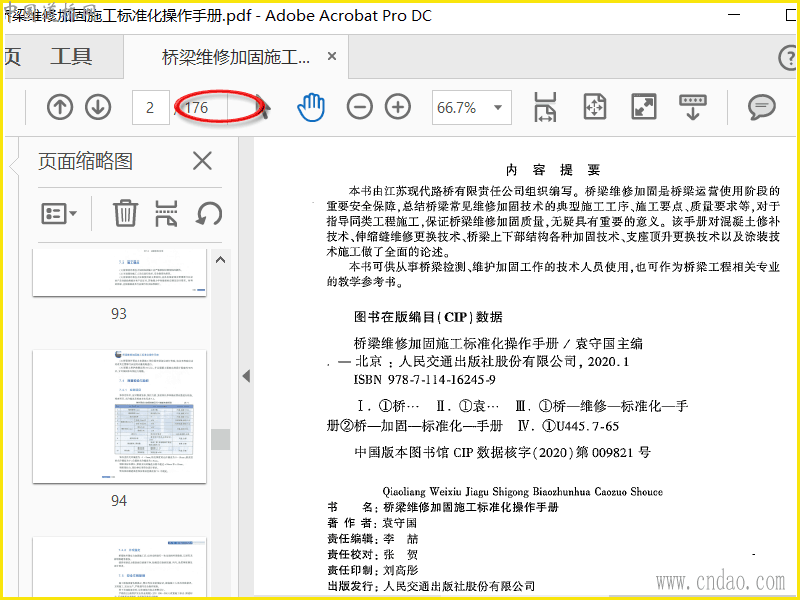Click the thumbnail label 94

coord(119,501)
